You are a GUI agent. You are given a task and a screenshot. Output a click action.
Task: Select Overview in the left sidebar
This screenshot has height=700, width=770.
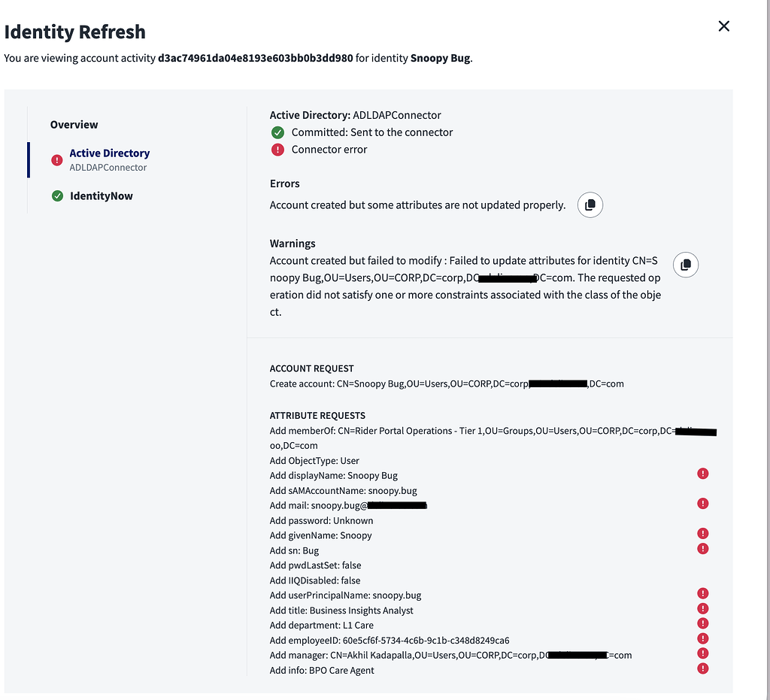[74, 124]
